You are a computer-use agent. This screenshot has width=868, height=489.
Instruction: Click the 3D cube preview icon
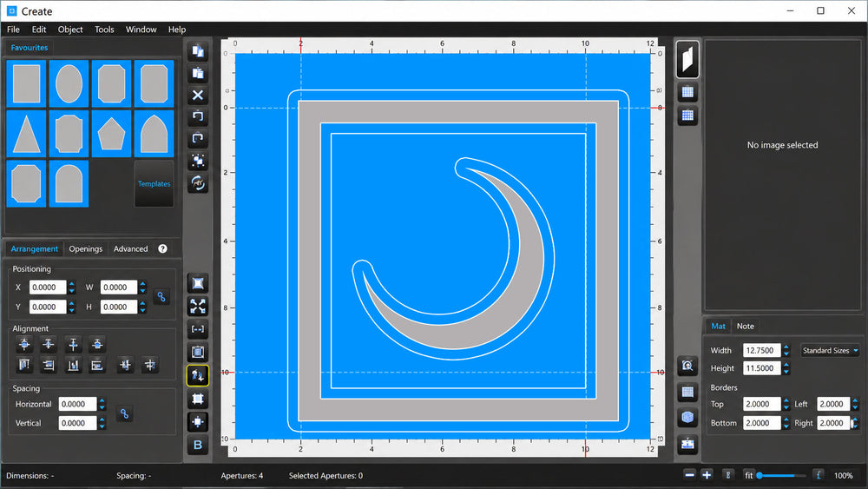tap(687, 417)
